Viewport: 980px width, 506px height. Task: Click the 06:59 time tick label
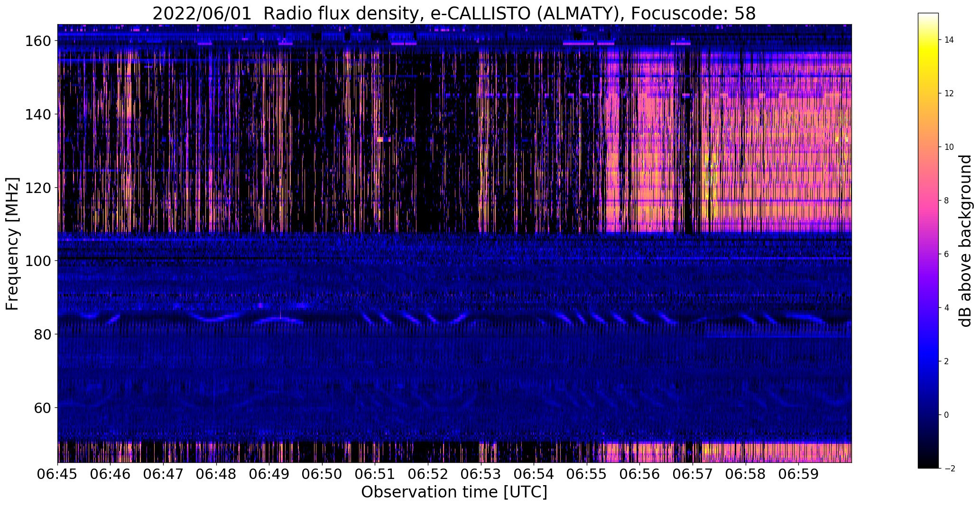(799, 474)
